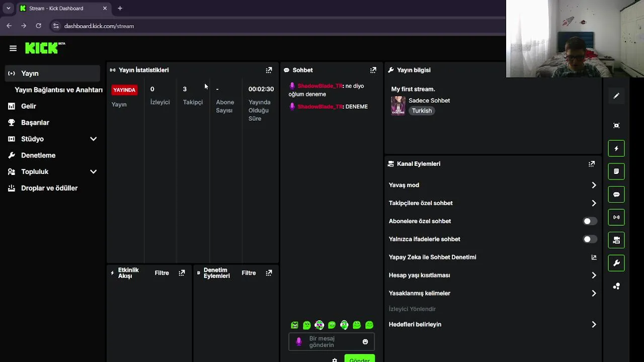Open Yapay Zeka ile Sohbet Denetimi external link
The image size is (644, 362).
[x=594, y=257]
